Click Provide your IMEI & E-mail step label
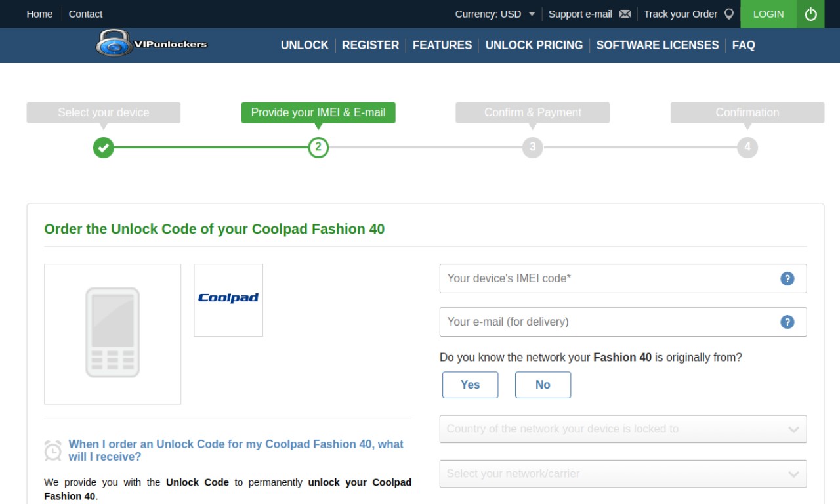840x504 pixels. tap(318, 112)
